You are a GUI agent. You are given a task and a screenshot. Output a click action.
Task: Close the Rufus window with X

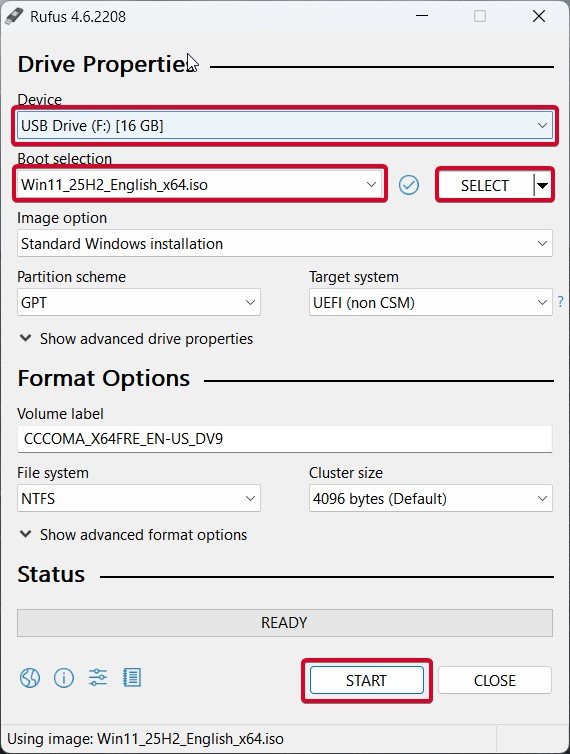(x=539, y=16)
